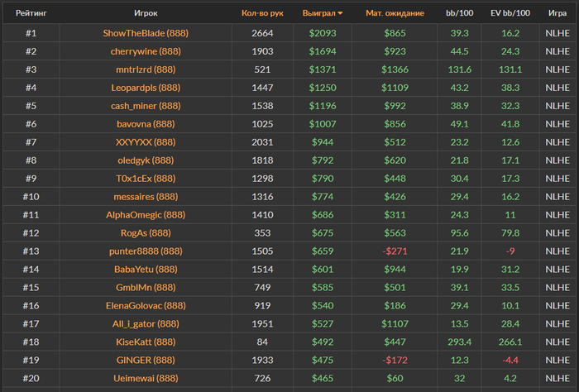
Task: Select player mntrlzrd (888)
Action: point(146,69)
